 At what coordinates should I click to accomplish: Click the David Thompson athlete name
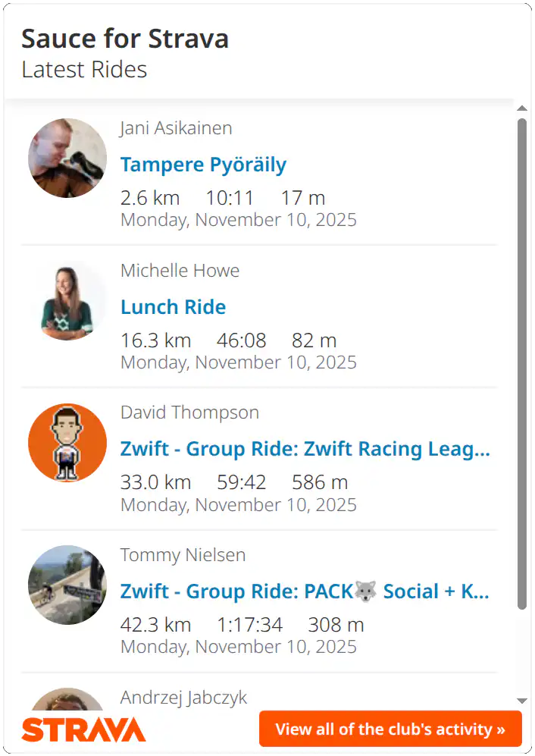(x=189, y=413)
